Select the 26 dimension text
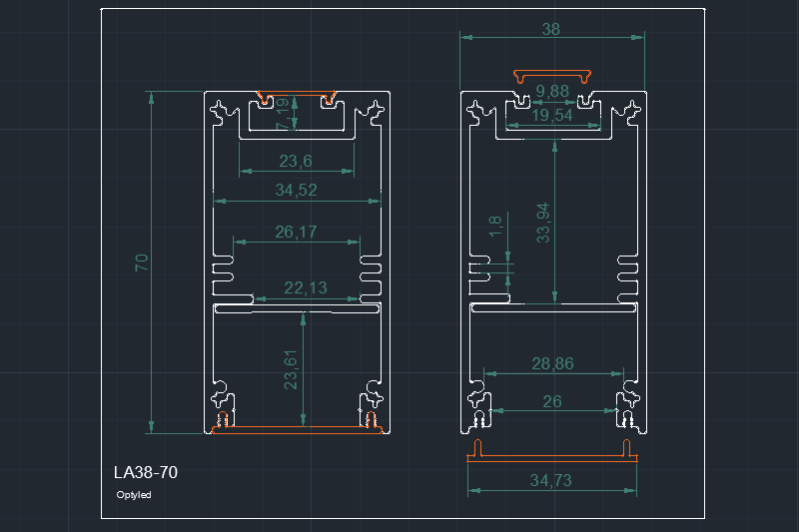Screen dimensions: 799x532 [551, 402]
